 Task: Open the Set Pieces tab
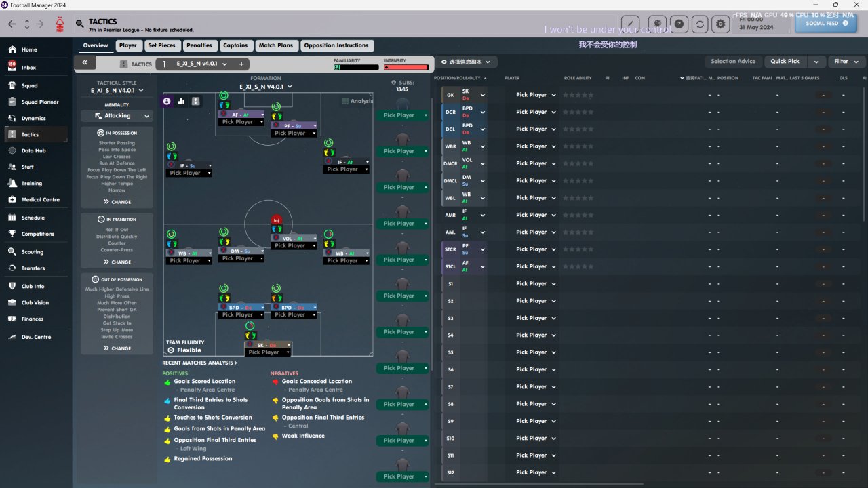161,45
